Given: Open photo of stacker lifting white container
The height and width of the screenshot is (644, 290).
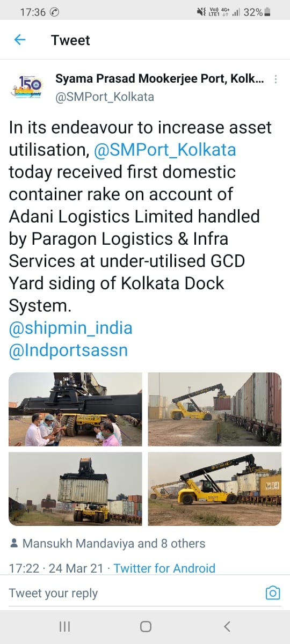Looking at the screenshot, I should point(75,489).
